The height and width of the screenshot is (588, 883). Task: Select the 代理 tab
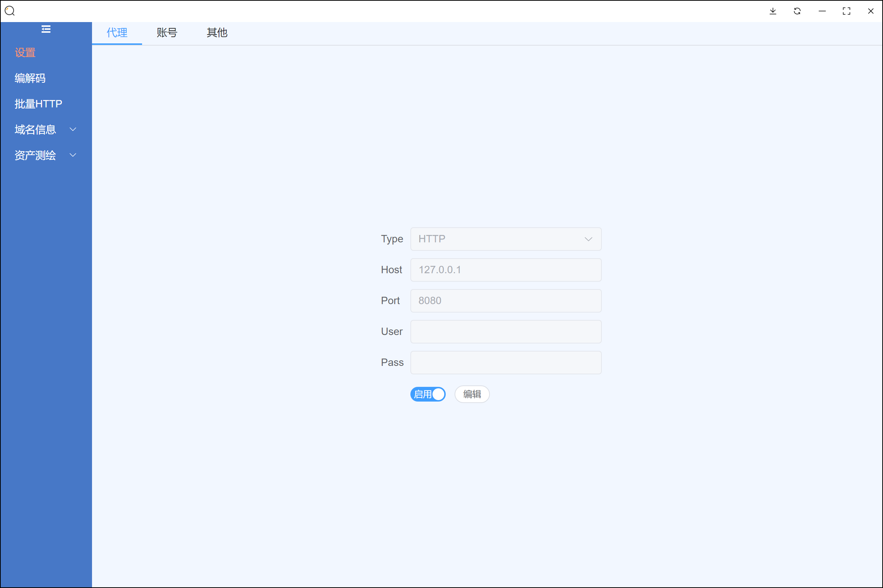(117, 33)
